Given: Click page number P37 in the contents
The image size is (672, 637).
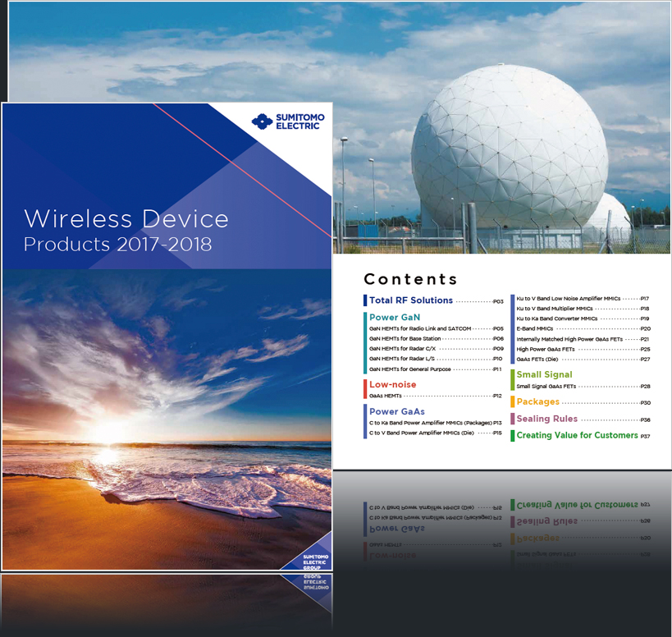Looking at the screenshot, I should pos(646,436).
